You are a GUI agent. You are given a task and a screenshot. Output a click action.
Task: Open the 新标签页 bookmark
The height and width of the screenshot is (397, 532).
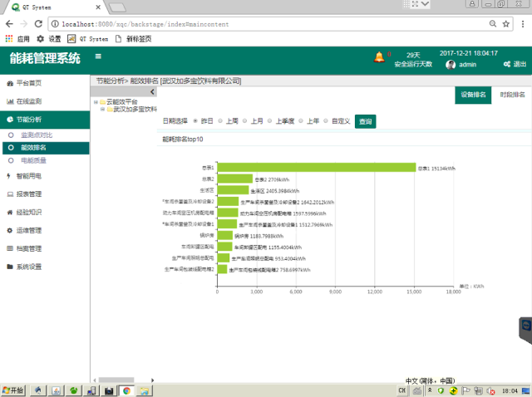pyautogui.click(x=133, y=39)
